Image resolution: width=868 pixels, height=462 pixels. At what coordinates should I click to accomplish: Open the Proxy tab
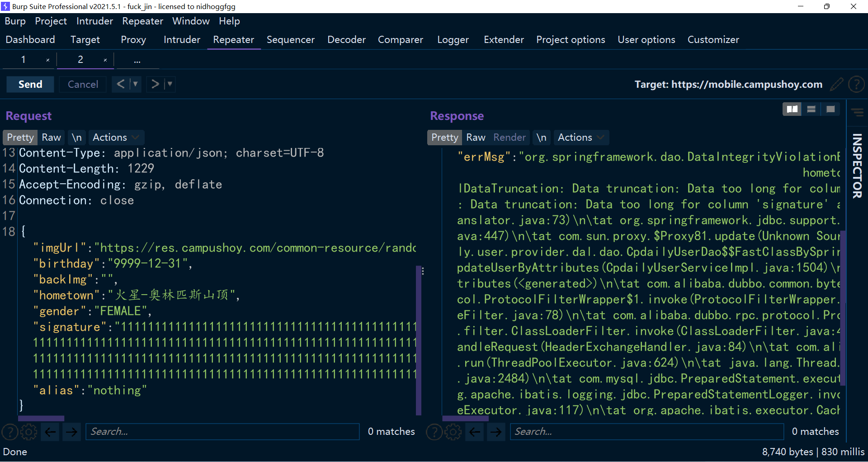point(133,40)
